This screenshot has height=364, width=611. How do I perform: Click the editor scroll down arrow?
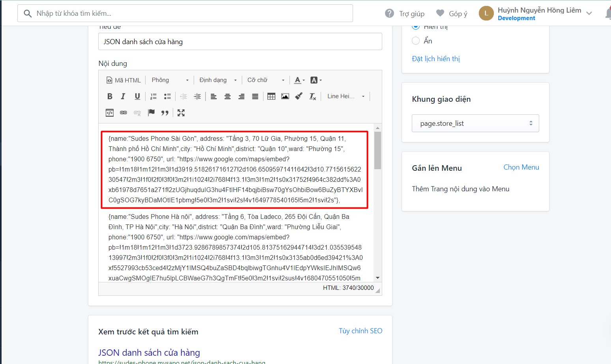377,278
